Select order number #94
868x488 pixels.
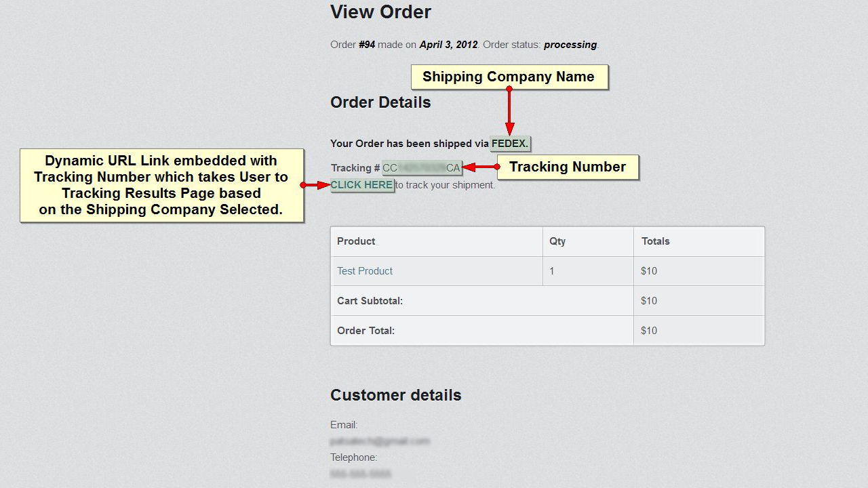[x=366, y=45]
